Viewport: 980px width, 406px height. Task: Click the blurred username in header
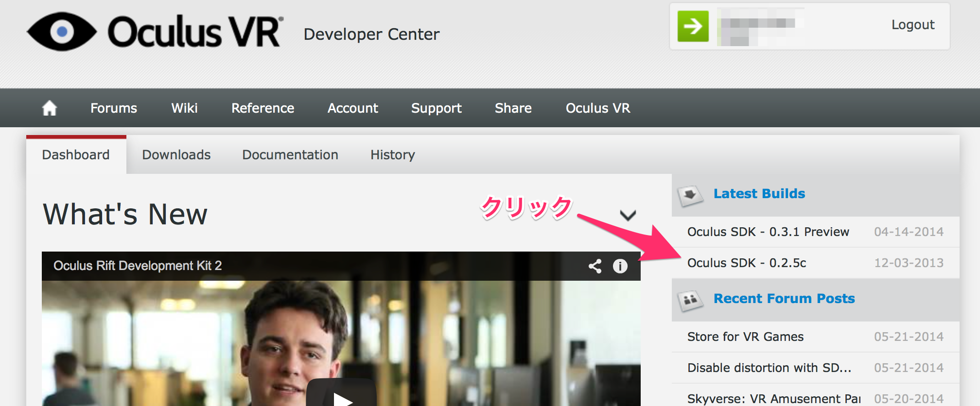pos(760,26)
